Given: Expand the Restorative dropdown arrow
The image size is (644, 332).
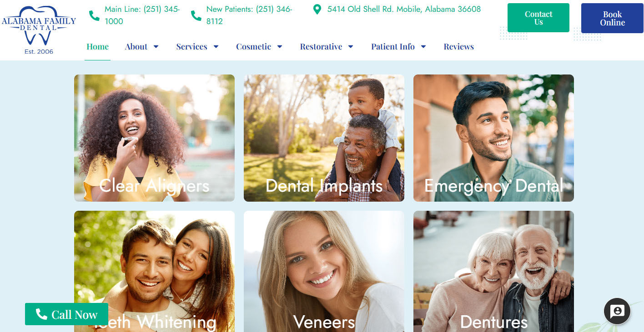Looking at the screenshot, I should (x=351, y=47).
